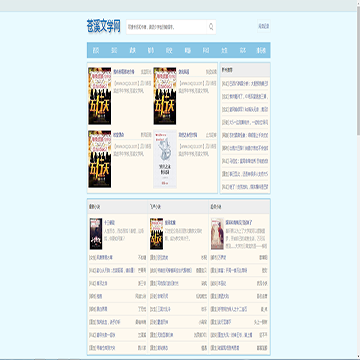Open the last blue navigation bar item
The image size is (360, 360).
261,50
